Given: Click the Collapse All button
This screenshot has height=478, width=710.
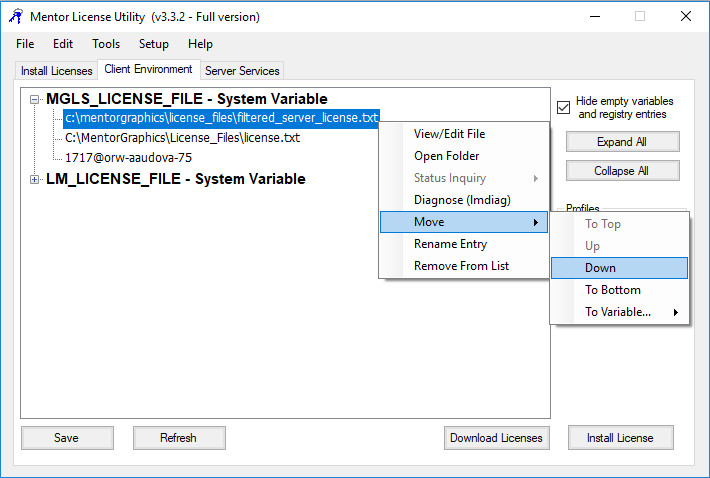Looking at the screenshot, I should (x=623, y=171).
